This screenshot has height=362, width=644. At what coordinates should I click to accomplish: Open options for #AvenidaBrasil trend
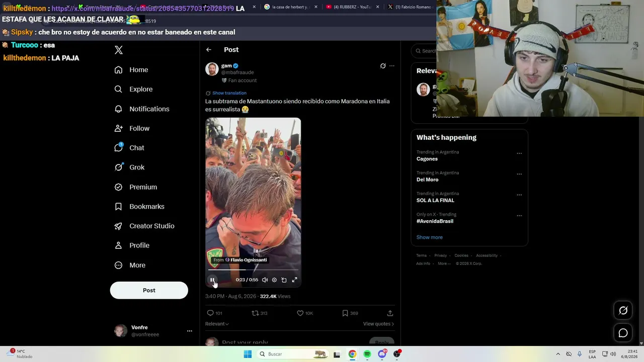point(519,216)
